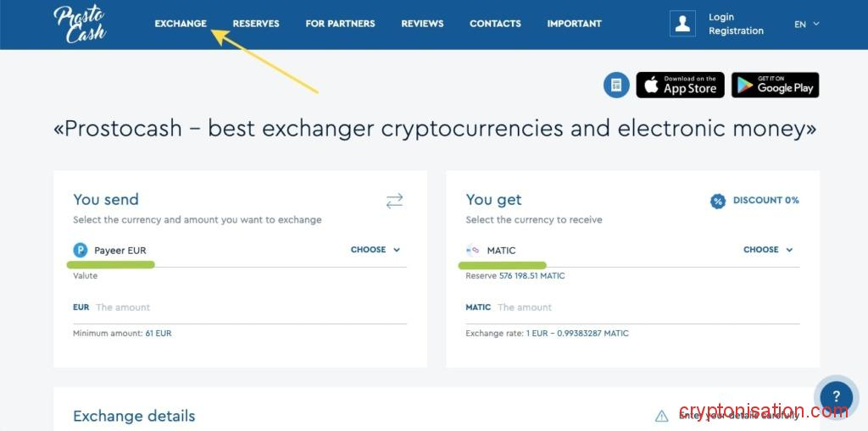
Task: Click the Prostocash logo
Action: (80, 24)
